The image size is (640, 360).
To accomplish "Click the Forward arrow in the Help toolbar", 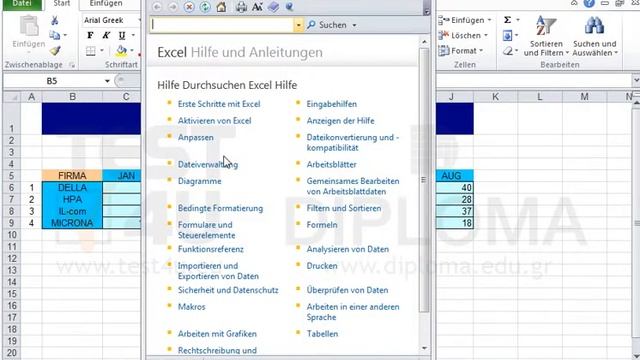I will tap(173, 7).
